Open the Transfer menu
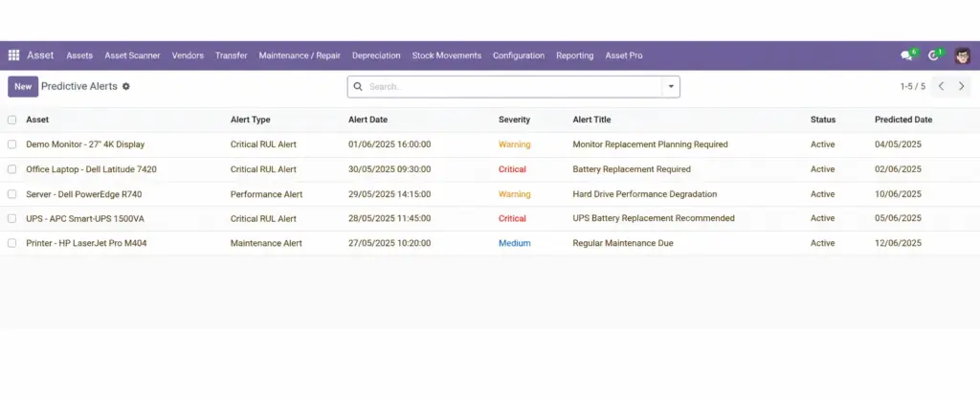Screen dimensions: 980x399 pos(232,55)
